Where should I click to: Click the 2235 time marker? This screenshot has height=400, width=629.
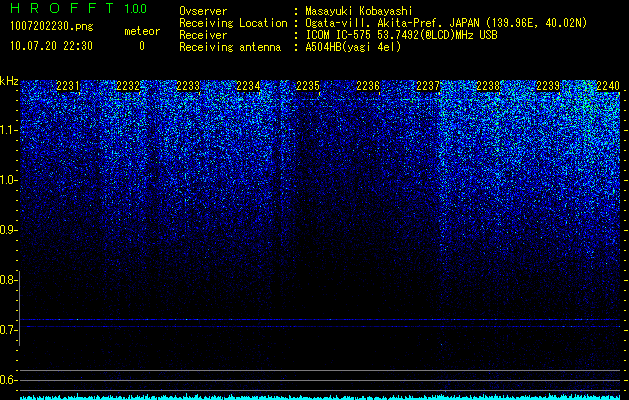click(308, 86)
